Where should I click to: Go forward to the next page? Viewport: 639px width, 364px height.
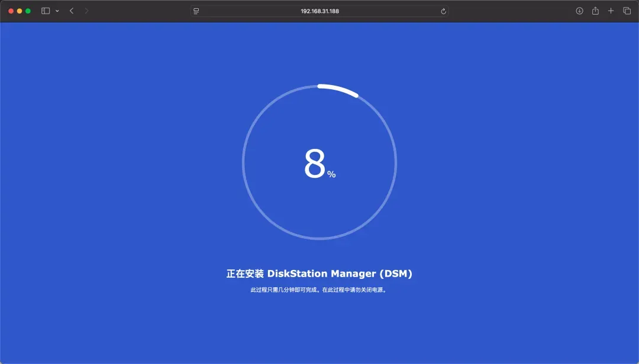86,11
